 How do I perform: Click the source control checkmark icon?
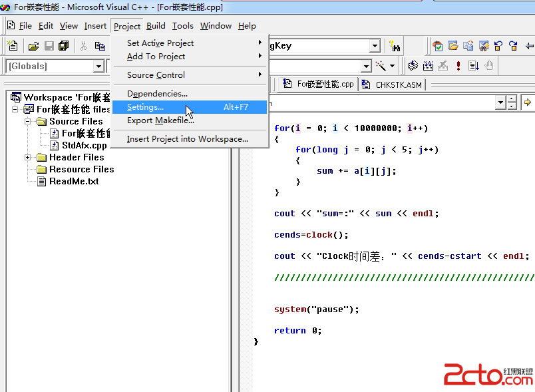coord(437,46)
